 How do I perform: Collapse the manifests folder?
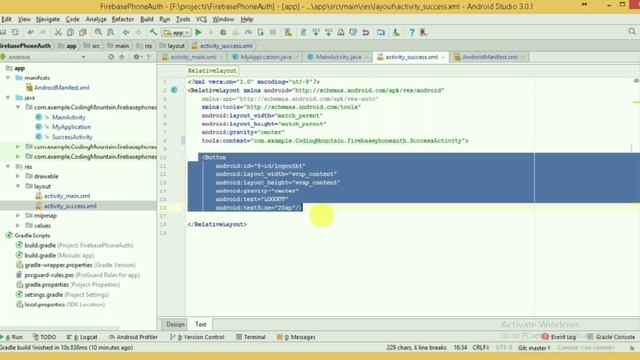click(x=8, y=78)
